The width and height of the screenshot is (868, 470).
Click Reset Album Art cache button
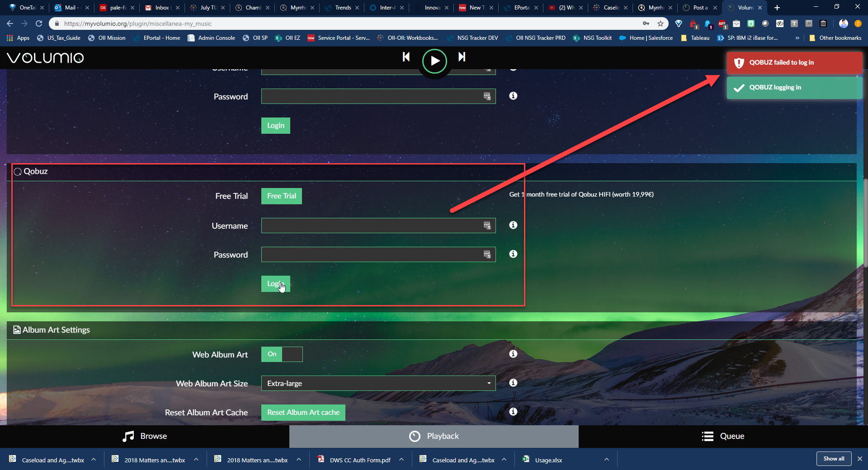[x=303, y=413]
